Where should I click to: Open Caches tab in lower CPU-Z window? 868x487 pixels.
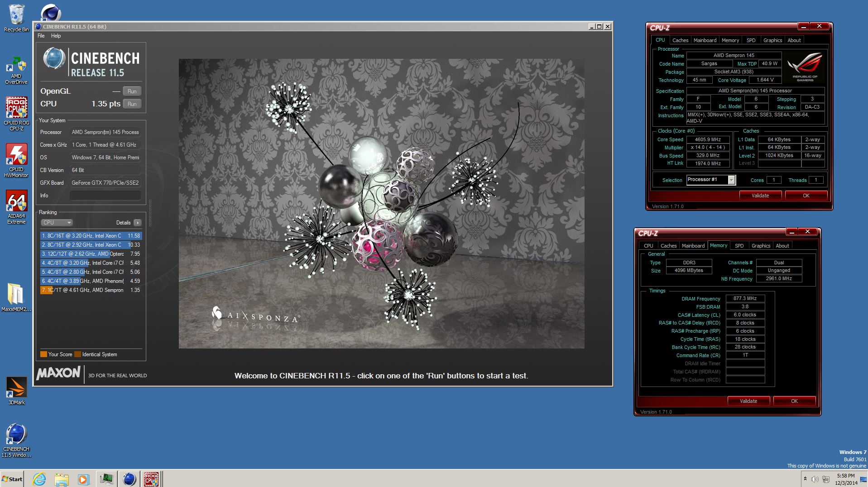pos(668,246)
